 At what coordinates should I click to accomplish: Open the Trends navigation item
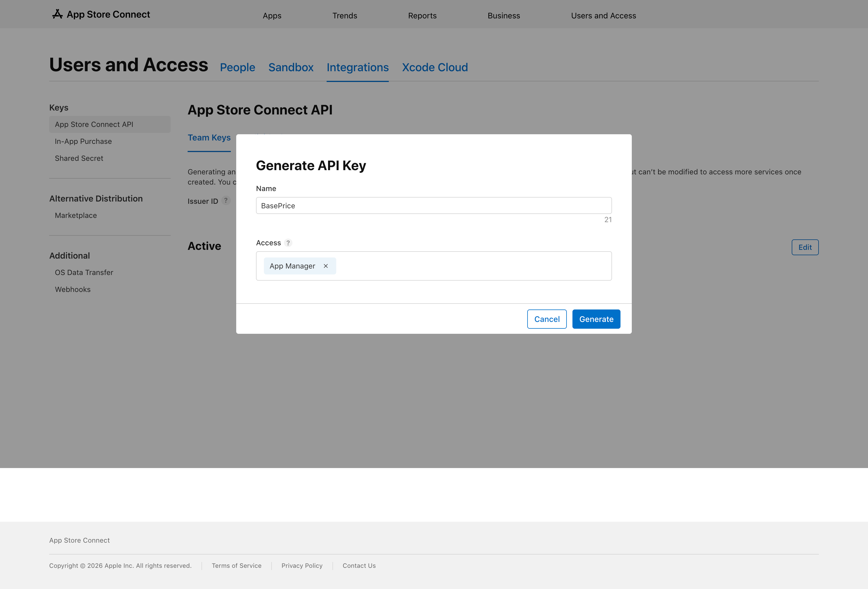click(345, 16)
